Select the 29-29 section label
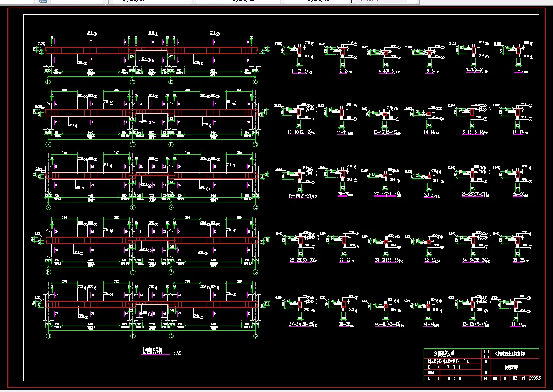553x392 pixels. (345, 260)
